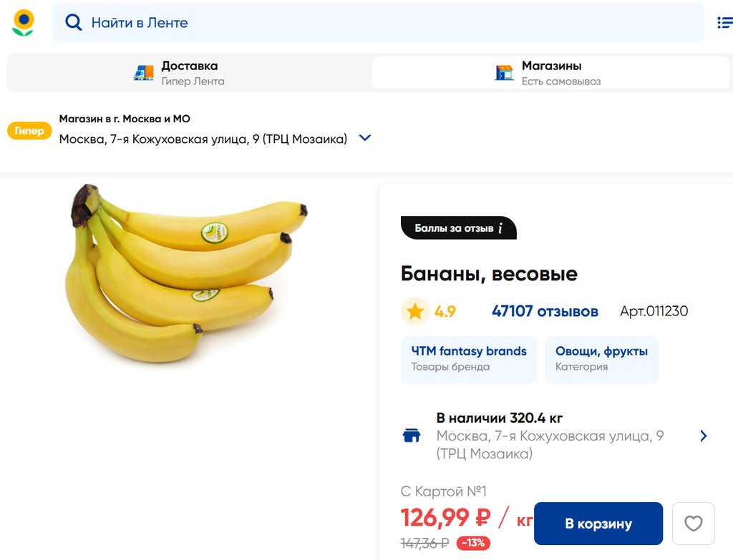Click the Найти в Ленте search field
Viewport: 733px width, 560px height.
[x=387, y=23]
